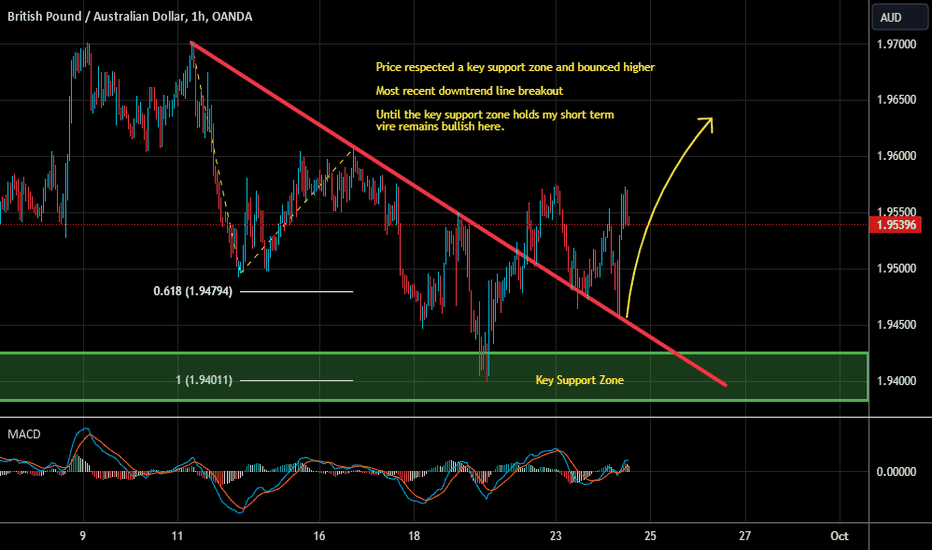Click the 1.97000 price axis label

(896, 45)
